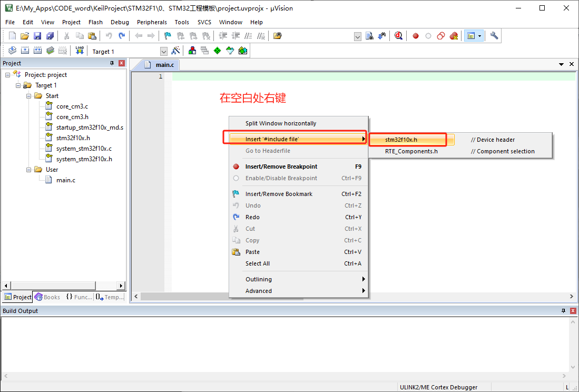Collapse the User folder group
Viewport: 579px width, 392px height.
tap(29, 170)
